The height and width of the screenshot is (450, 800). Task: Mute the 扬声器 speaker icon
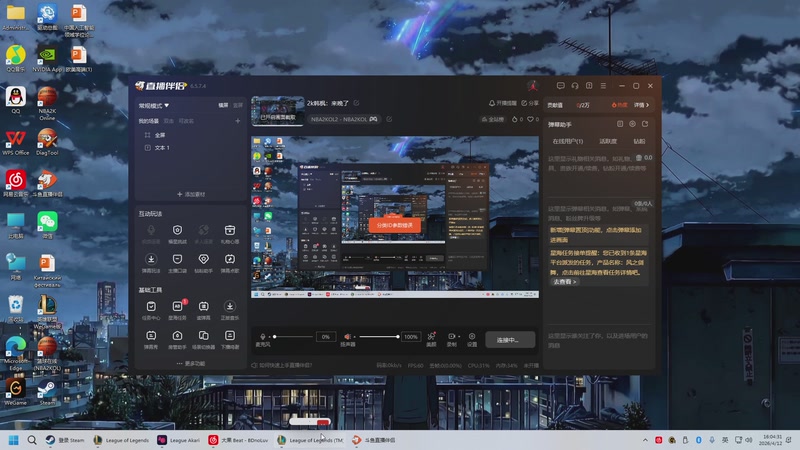click(347, 336)
